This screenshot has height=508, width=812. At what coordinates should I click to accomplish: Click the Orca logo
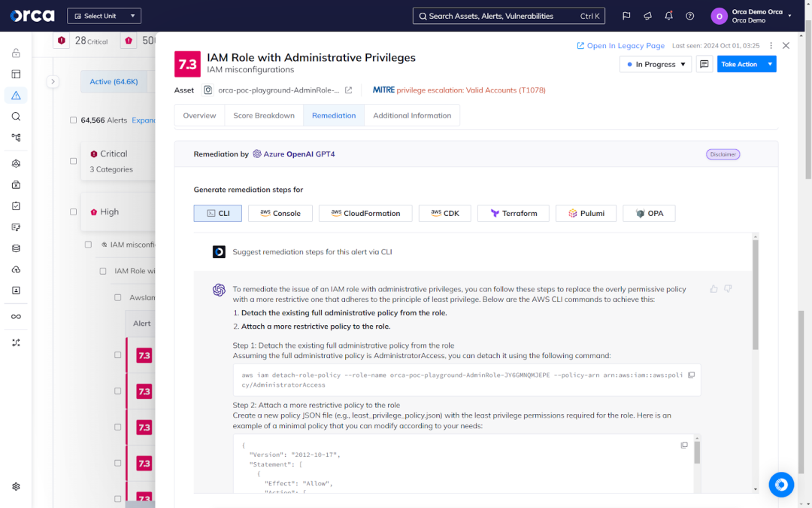[32, 16]
